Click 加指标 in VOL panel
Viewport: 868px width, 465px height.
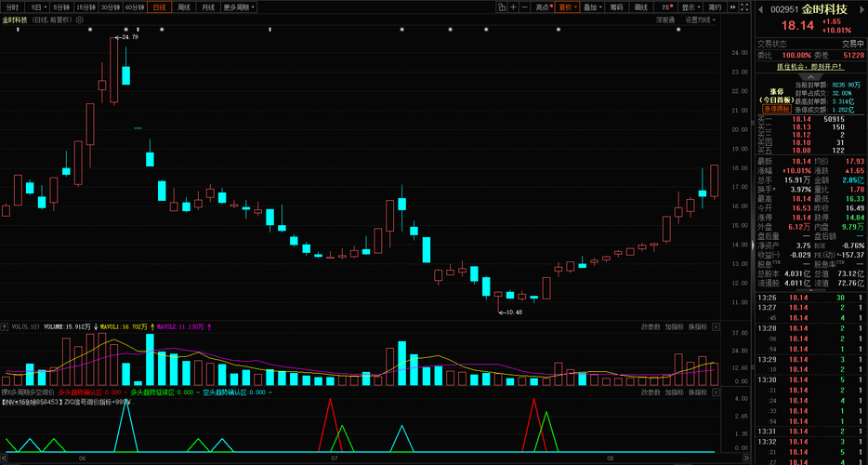[x=675, y=326]
